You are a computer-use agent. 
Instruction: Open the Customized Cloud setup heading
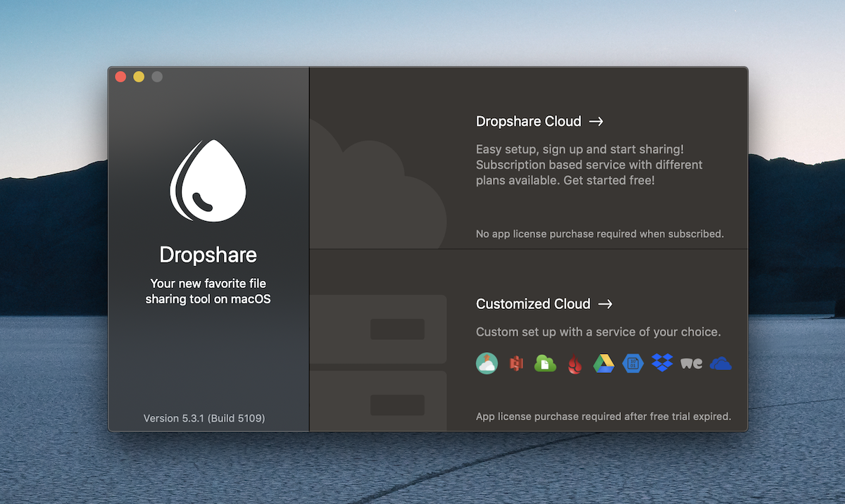(x=533, y=303)
